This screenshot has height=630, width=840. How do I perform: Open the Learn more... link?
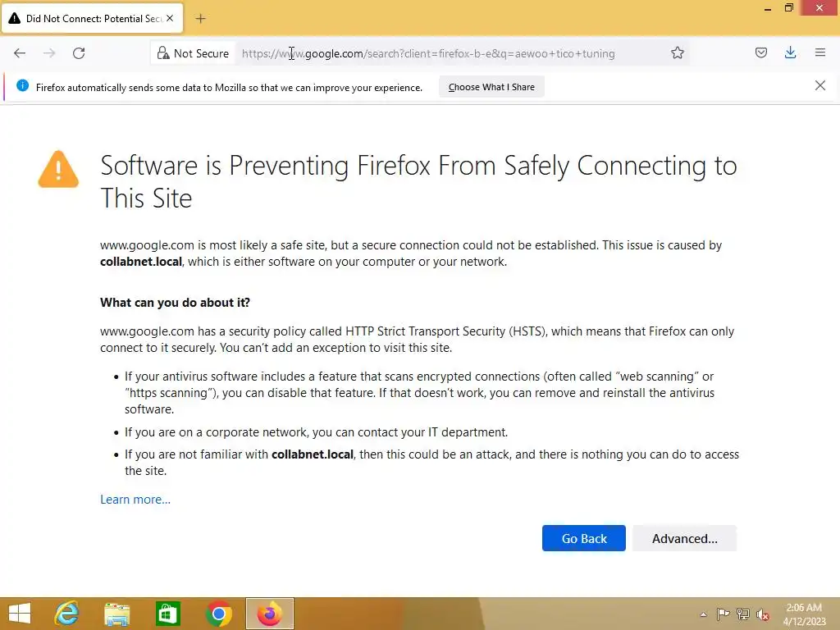[x=135, y=500]
